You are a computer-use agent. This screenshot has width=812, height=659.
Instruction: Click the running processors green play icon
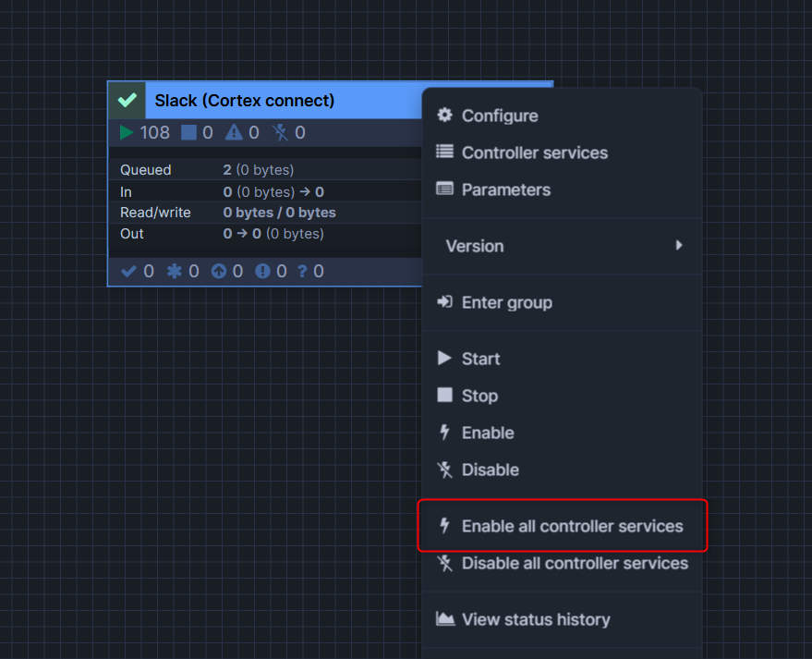point(127,132)
